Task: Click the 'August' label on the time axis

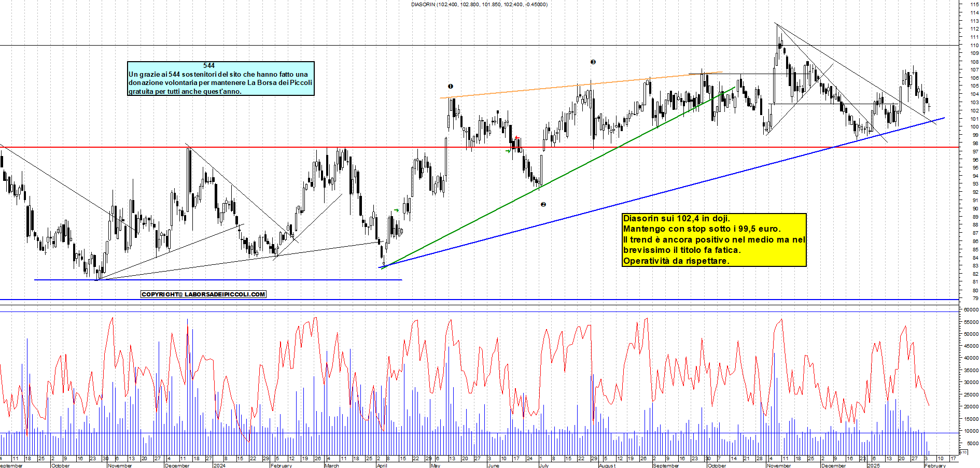Action: point(607,465)
